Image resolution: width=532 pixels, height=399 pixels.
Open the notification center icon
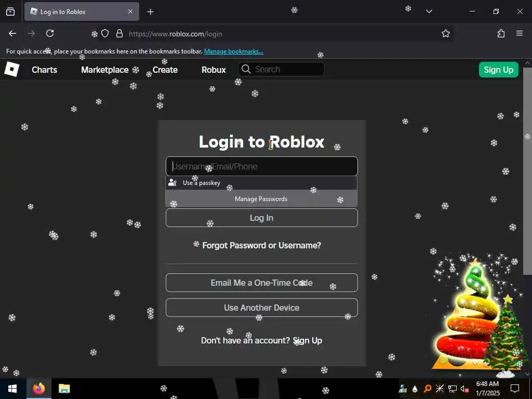[515, 389]
